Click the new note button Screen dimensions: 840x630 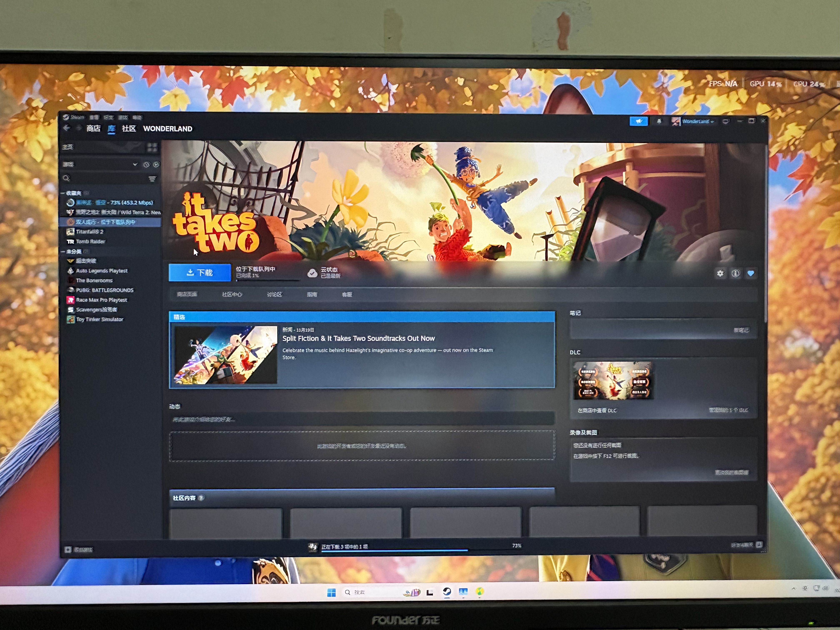[741, 330]
